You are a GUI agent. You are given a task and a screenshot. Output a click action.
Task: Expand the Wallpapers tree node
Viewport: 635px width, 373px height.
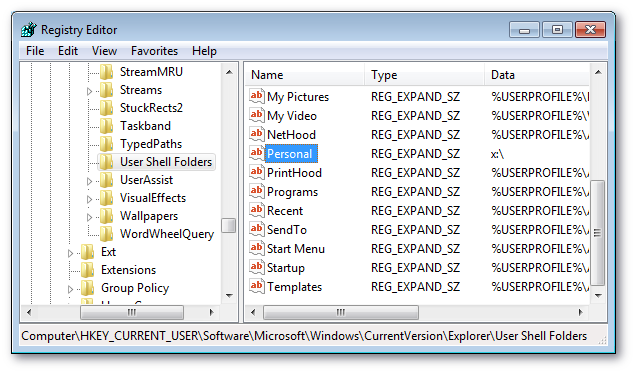[x=89, y=217]
